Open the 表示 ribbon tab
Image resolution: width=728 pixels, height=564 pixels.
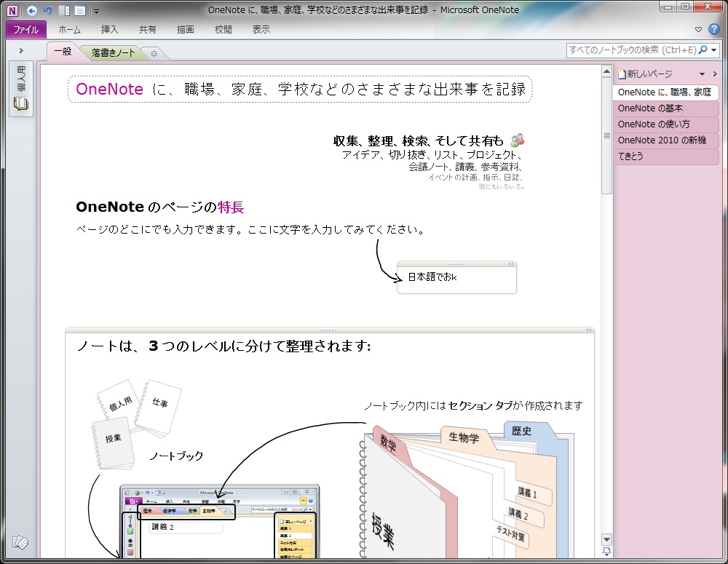(x=261, y=29)
